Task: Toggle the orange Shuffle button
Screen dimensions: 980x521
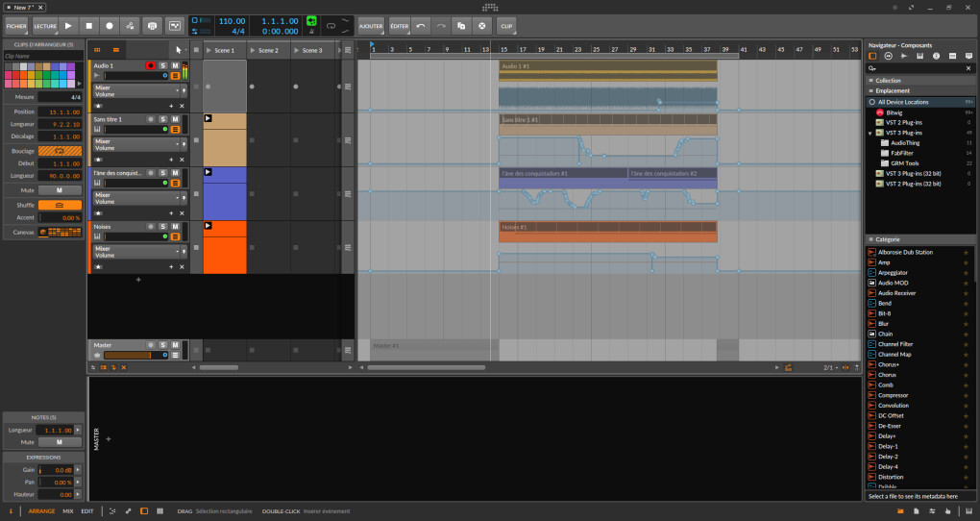Action: coord(60,205)
